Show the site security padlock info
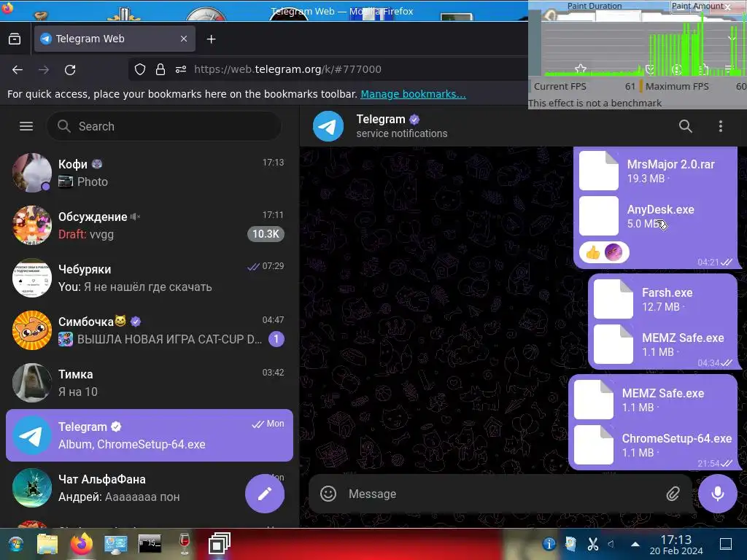Viewport: 747px width, 560px height. pos(160,69)
